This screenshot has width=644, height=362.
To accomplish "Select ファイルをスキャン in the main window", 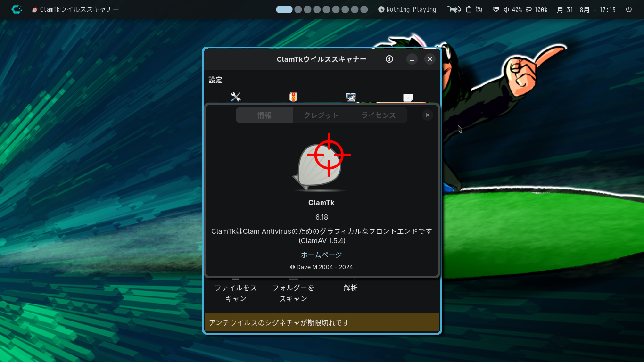I will click(236, 293).
